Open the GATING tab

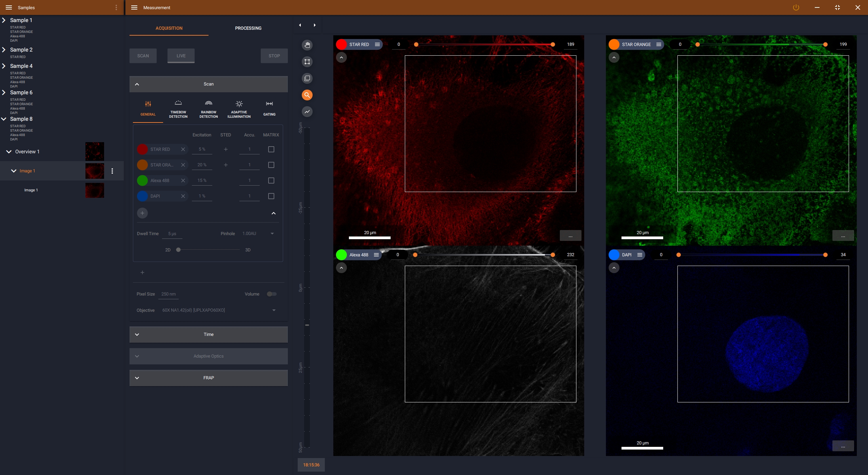(270, 109)
